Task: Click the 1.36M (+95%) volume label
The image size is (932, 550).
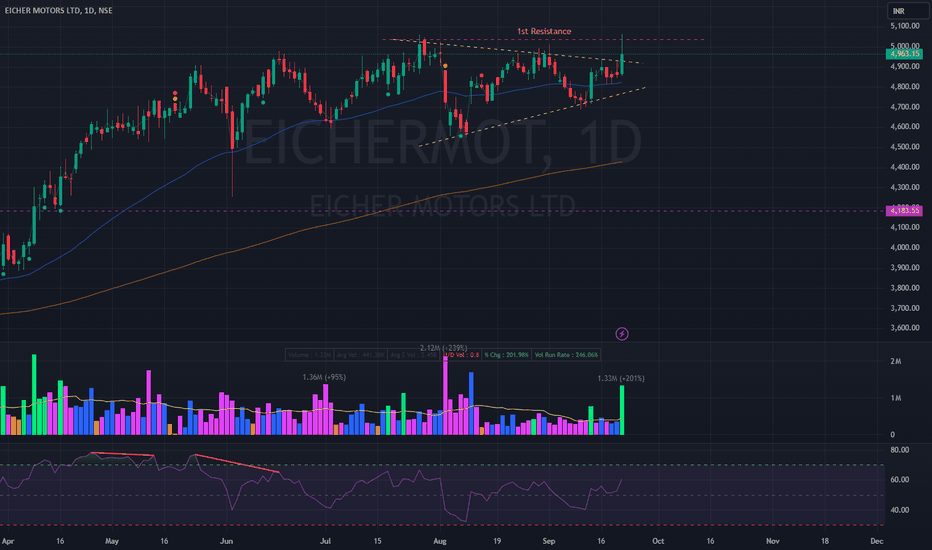Action: pos(324,377)
